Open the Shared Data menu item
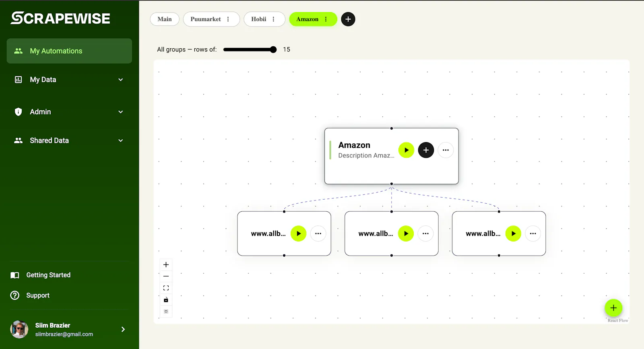This screenshot has height=349, width=644. (69, 140)
